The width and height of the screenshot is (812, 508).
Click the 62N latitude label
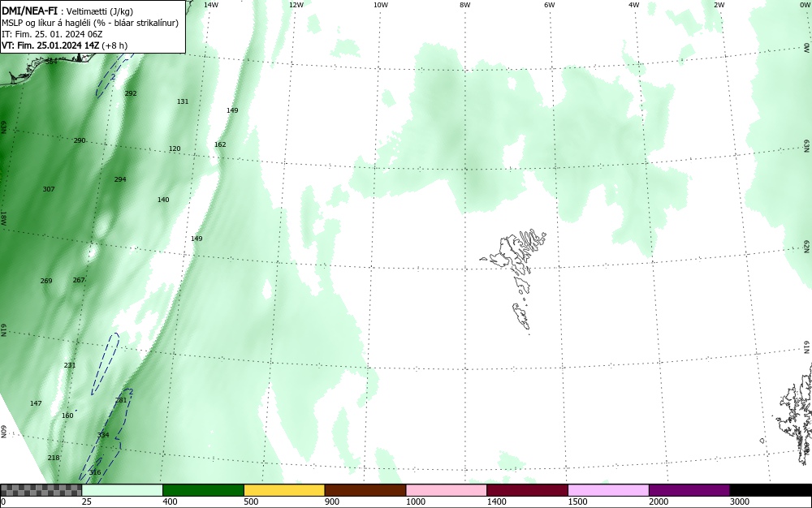coord(806,246)
